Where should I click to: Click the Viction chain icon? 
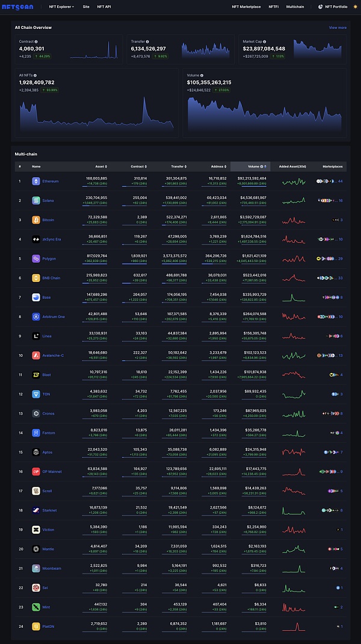[x=36, y=530]
